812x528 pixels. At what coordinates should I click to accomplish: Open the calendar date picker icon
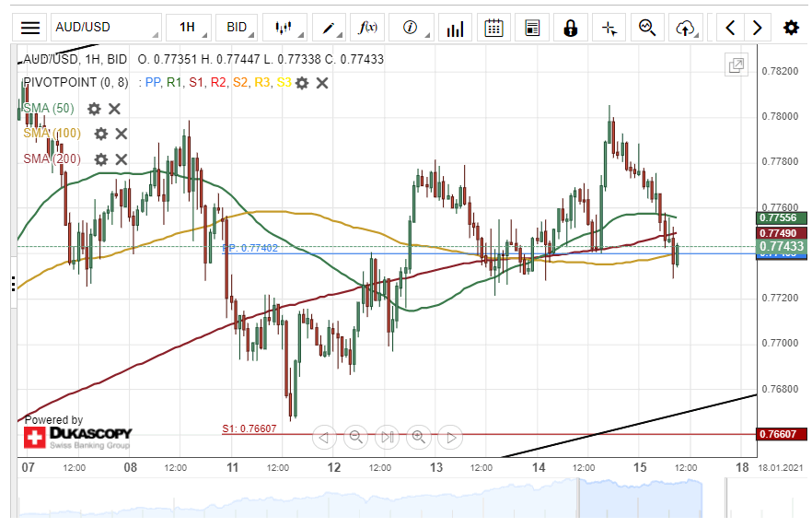[x=493, y=28]
